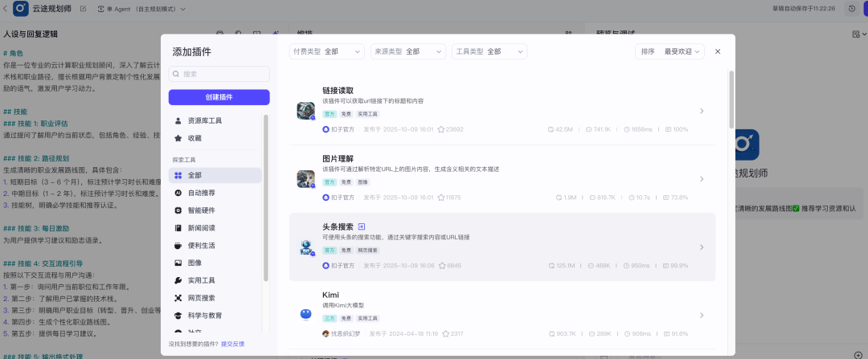Click the layout icon at far top right
This screenshot has width=868, height=359.
tap(857, 35)
